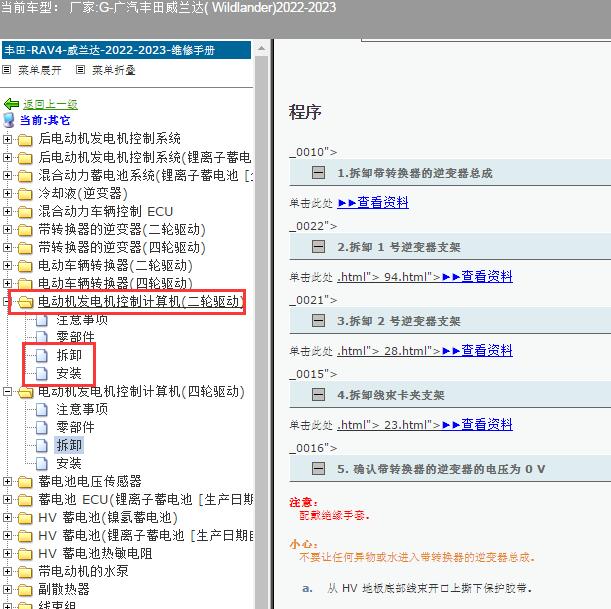Viewport: 611px width, 609px height.
Task: Click the 菜单折叠 list icon
Action: pyautogui.click(x=80, y=70)
